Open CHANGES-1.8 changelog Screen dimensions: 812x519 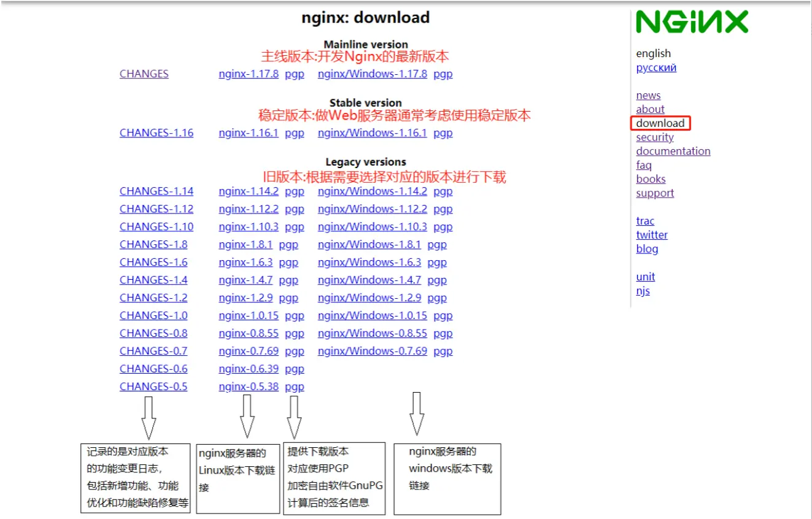coord(153,244)
